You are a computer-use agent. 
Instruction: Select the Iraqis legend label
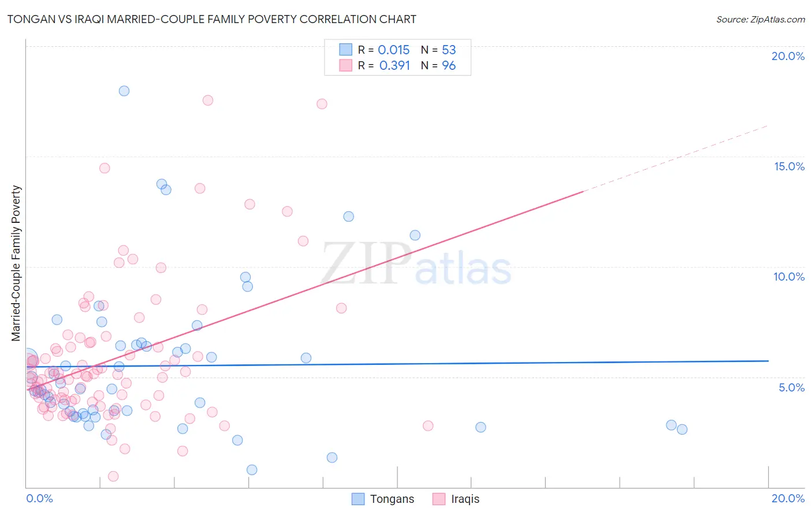tap(465, 499)
